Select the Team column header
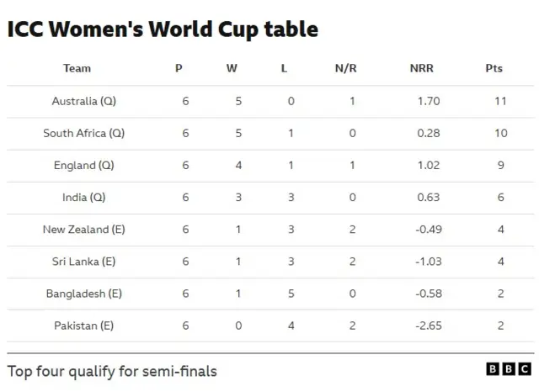This screenshot has width=539, height=392. (77, 68)
